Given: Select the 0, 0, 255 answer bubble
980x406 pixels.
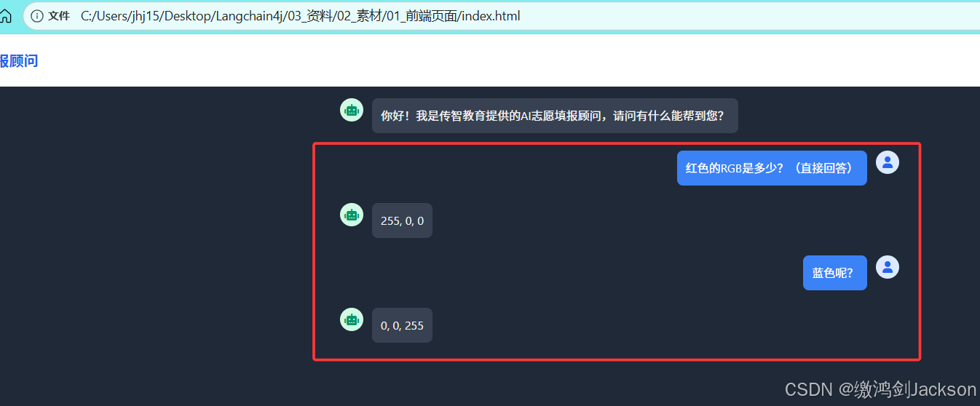Looking at the screenshot, I should (x=402, y=325).
